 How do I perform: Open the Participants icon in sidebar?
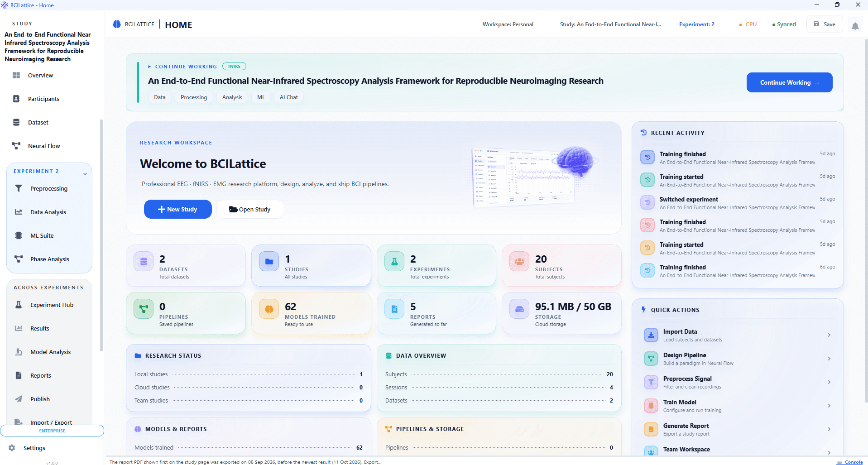click(x=16, y=99)
